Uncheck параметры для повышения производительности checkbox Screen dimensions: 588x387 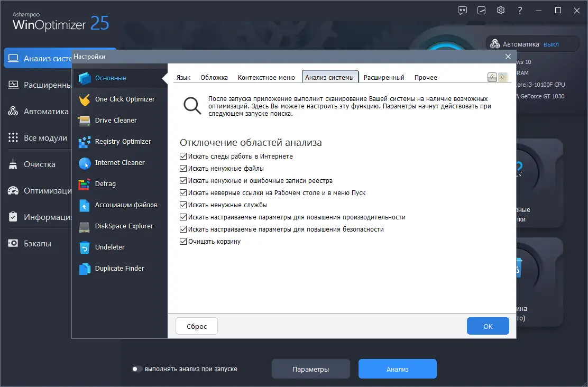[183, 217]
